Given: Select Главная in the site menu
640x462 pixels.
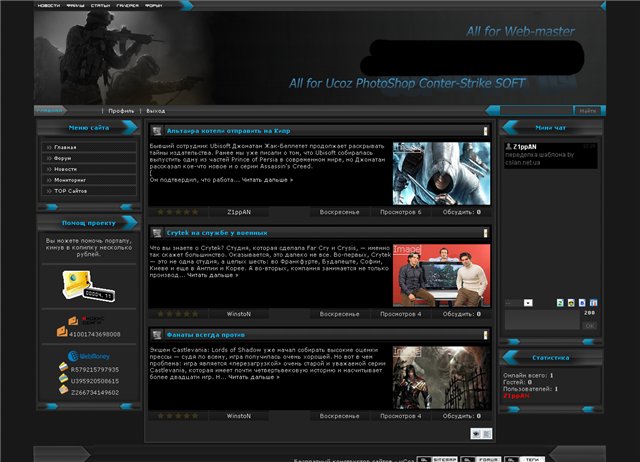Looking at the screenshot, I should (x=89, y=147).
